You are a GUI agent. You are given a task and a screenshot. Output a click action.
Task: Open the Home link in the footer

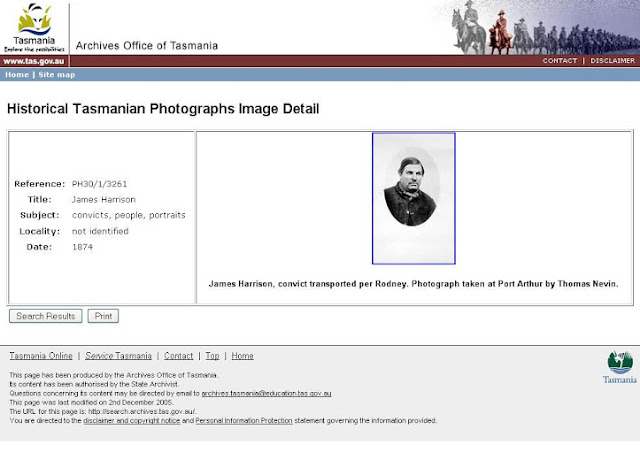242,356
